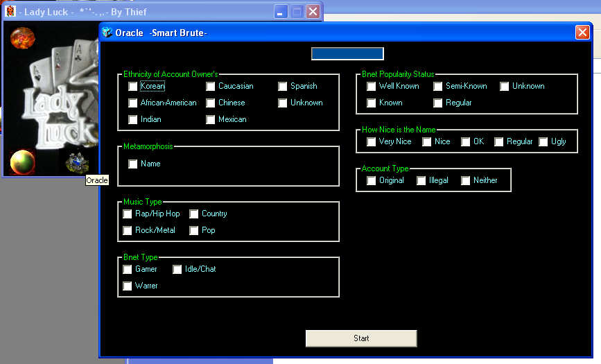This screenshot has height=364, width=601.
Task: Close the Oracle Smart Brute window
Action: [582, 33]
